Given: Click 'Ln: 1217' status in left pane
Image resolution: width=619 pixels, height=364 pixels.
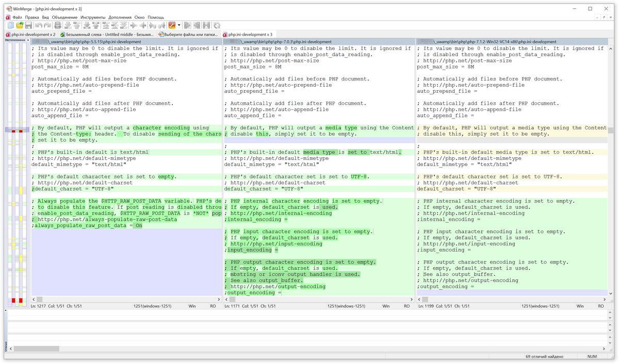Looking at the screenshot, I should (39, 306).
